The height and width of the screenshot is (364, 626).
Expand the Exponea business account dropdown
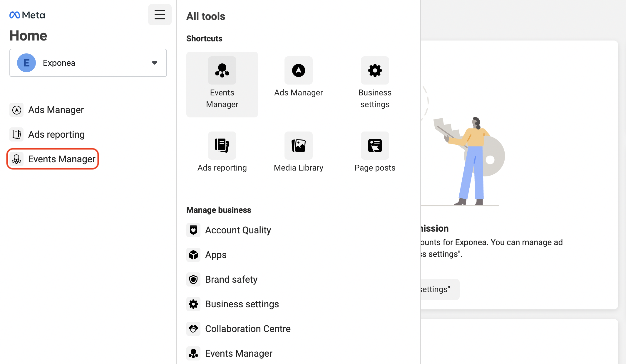point(88,63)
